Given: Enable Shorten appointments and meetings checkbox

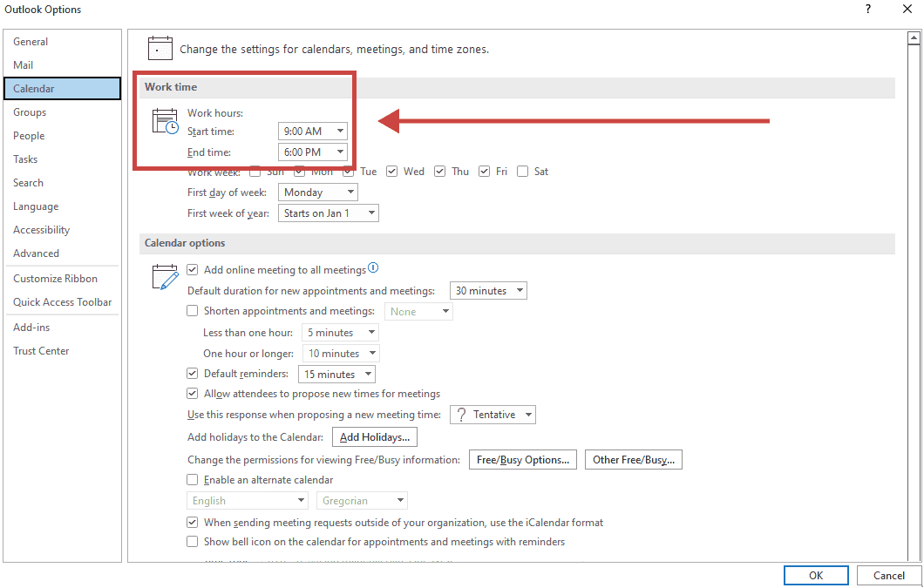Looking at the screenshot, I should click(x=192, y=311).
